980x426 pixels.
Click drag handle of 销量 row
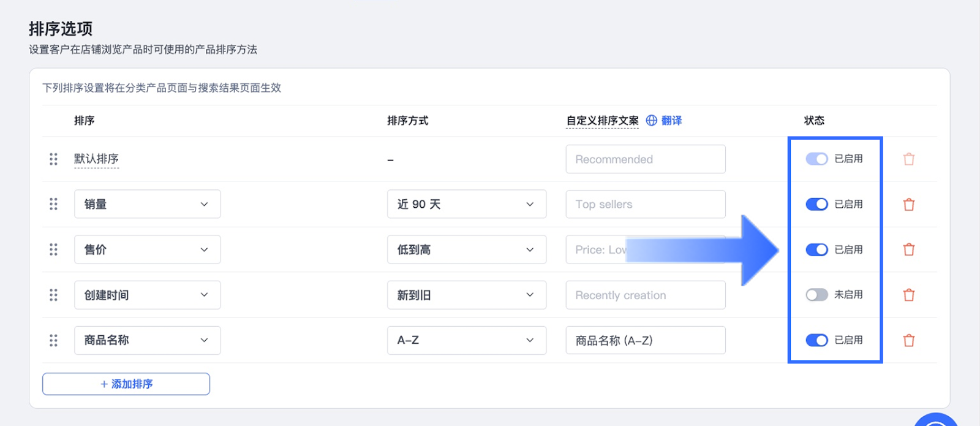(53, 204)
